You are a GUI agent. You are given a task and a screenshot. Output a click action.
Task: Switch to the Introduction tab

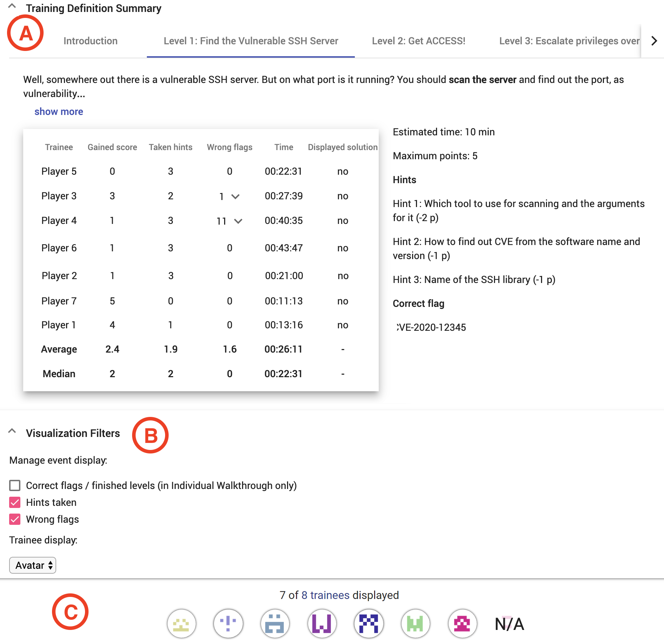[x=90, y=41]
